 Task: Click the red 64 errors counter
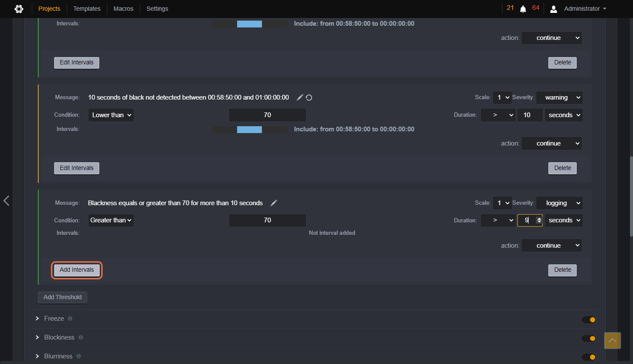[x=536, y=8]
